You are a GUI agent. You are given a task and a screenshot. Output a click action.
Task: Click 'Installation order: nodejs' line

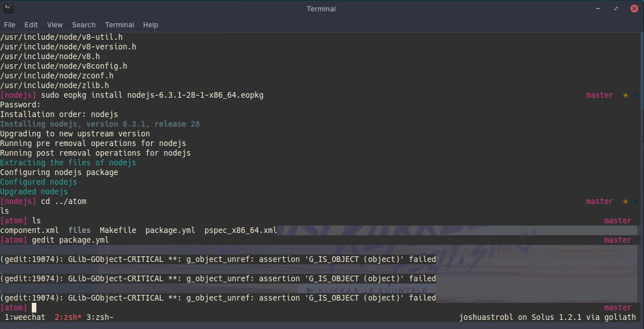click(59, 114)
